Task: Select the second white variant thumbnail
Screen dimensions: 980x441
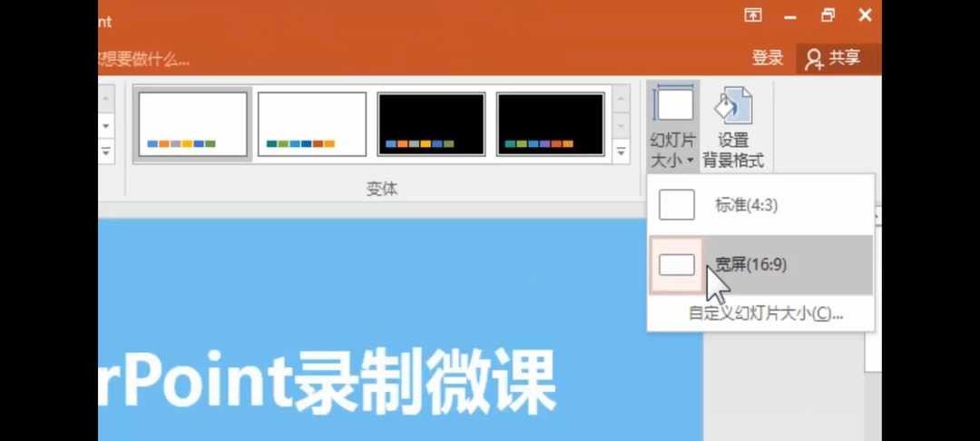Action: (x=312, y=123)
